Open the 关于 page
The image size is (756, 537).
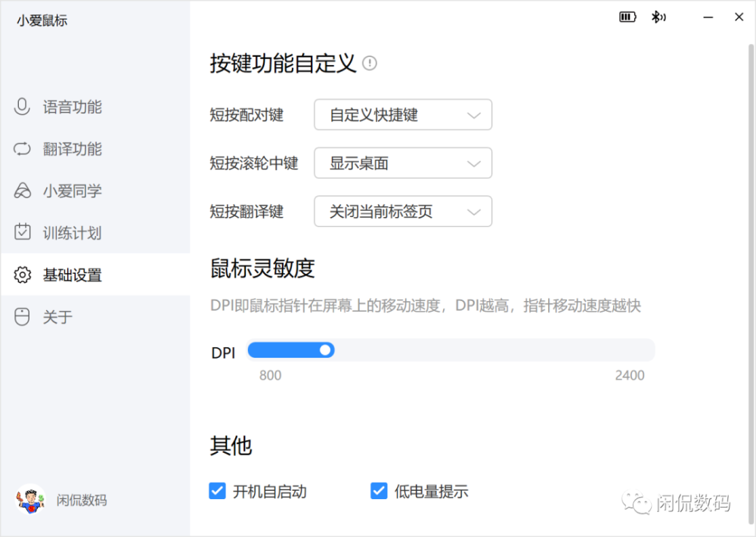pyautogui.click(x=95, y=317)
